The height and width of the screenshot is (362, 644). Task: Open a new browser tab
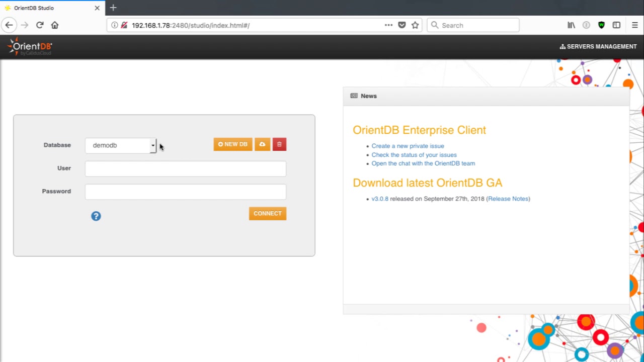113,8
